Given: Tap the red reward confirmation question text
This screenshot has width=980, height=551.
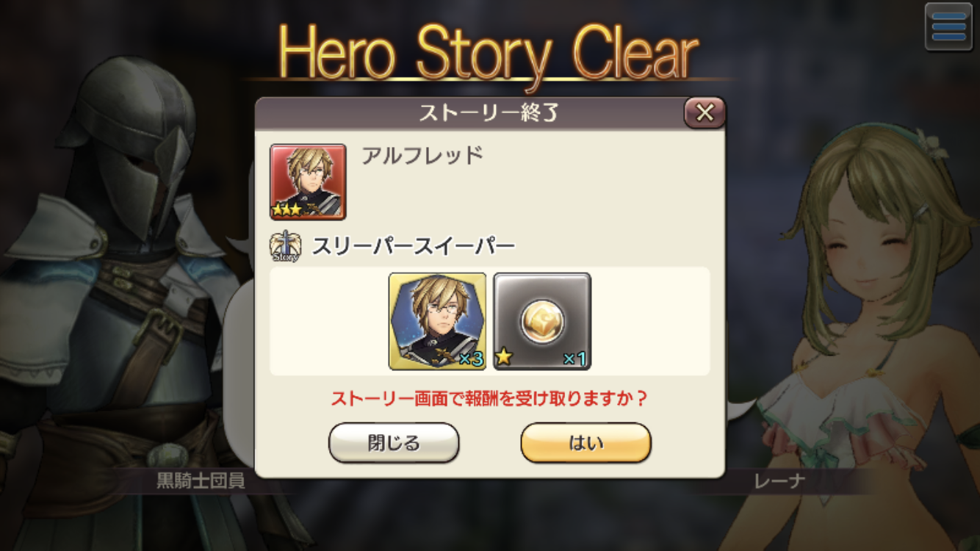Looking at the screenshot, I should point(489,399).
